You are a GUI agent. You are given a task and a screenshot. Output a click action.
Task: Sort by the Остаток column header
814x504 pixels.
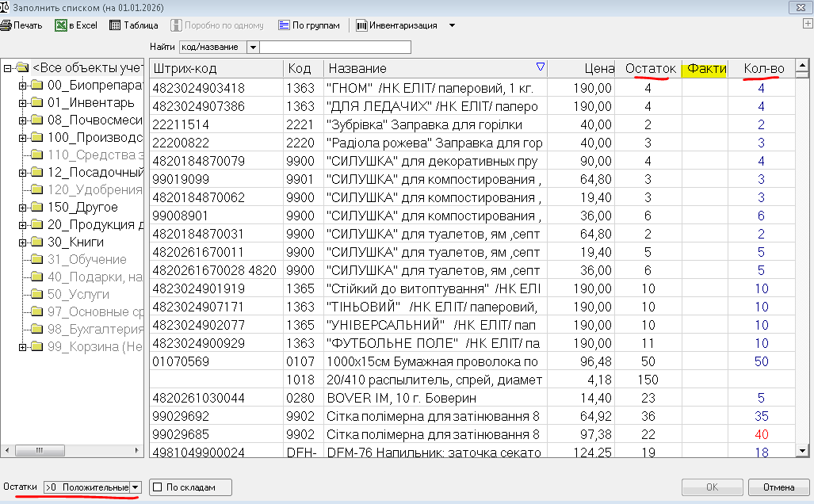pos(650,69)
